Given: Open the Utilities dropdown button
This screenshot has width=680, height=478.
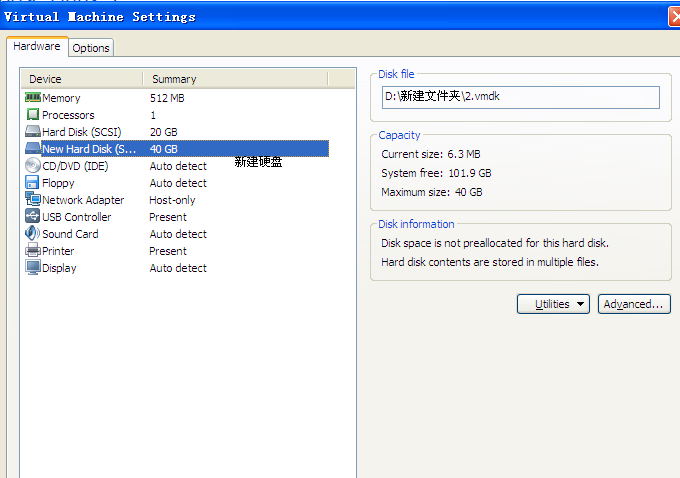Looking at the screenshot, I should [553, 304].
